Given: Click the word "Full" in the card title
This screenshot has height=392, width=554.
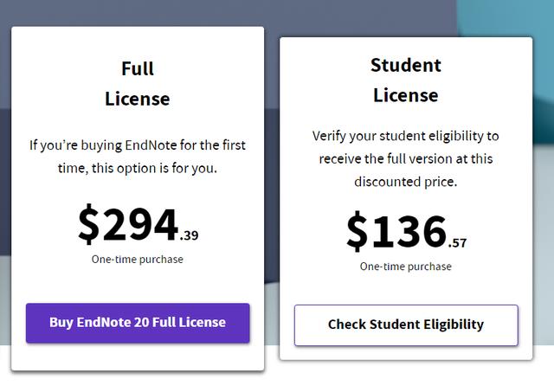Looking at the screenshot, I should [x=138, y=68].
